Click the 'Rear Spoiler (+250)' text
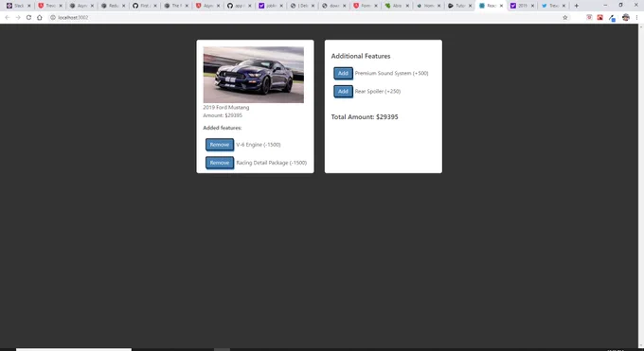 click(x=378, y=91)
